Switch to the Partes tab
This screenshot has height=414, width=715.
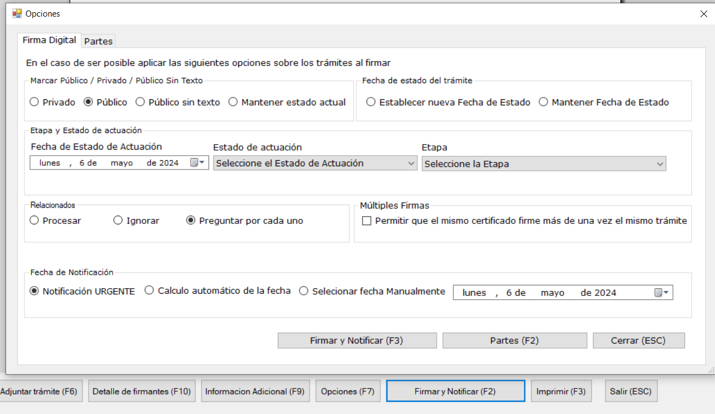coord(98,41)
